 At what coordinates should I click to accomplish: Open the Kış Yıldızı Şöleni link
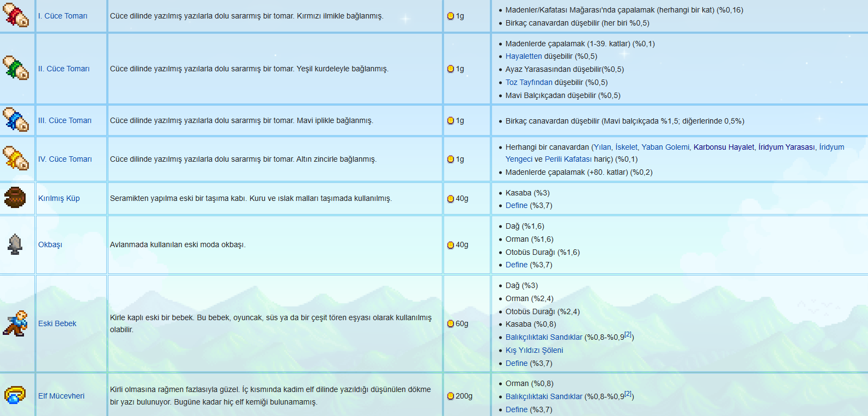pos(535,350)
